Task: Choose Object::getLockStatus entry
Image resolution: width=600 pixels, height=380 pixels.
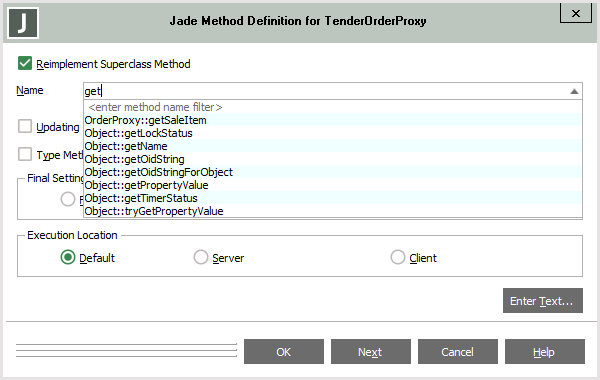Action: pyautogui.click(x=333, y=133)
